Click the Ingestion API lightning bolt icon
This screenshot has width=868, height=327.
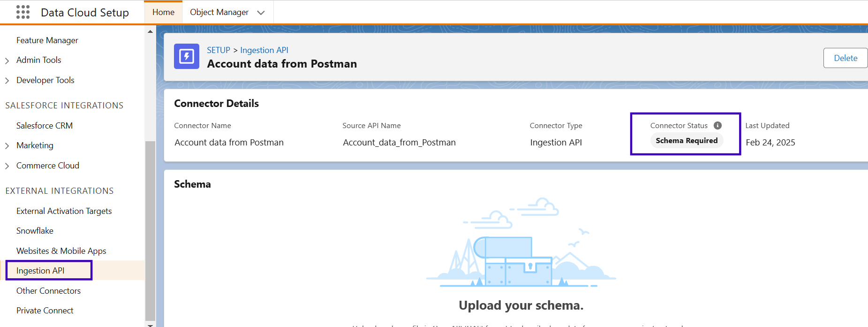tap(186, 56)
